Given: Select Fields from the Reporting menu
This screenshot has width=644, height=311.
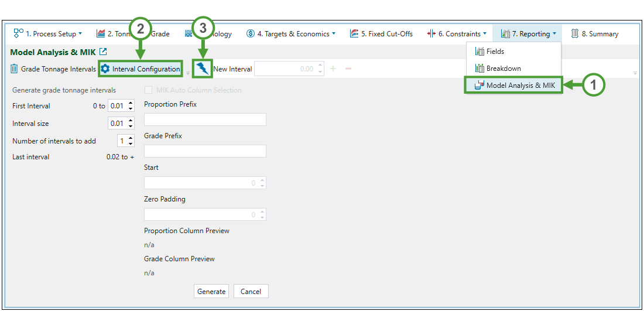Looking at the screenshot, I should (495, 52).
